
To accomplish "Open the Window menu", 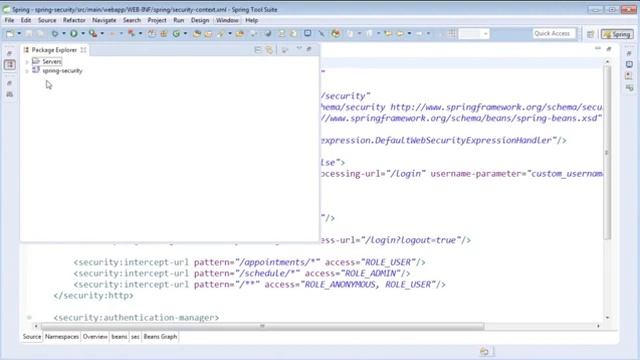I will 227,20.
